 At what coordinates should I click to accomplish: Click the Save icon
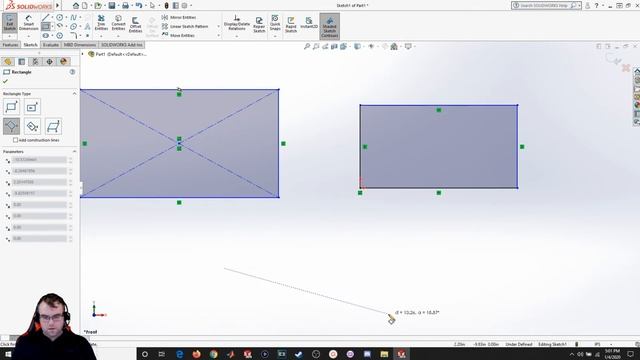(x=111, y=5)
